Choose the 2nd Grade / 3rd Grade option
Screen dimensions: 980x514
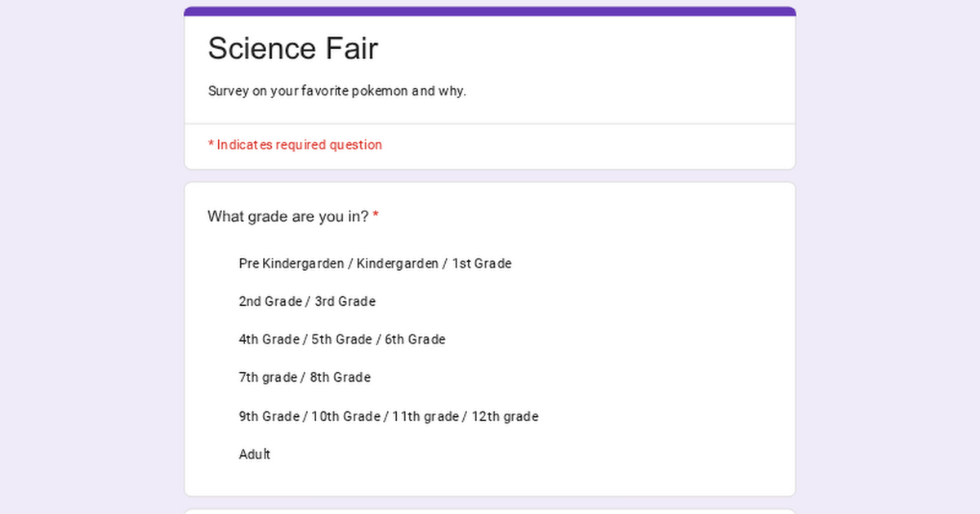pyautogui.click(x=306, y=302)
